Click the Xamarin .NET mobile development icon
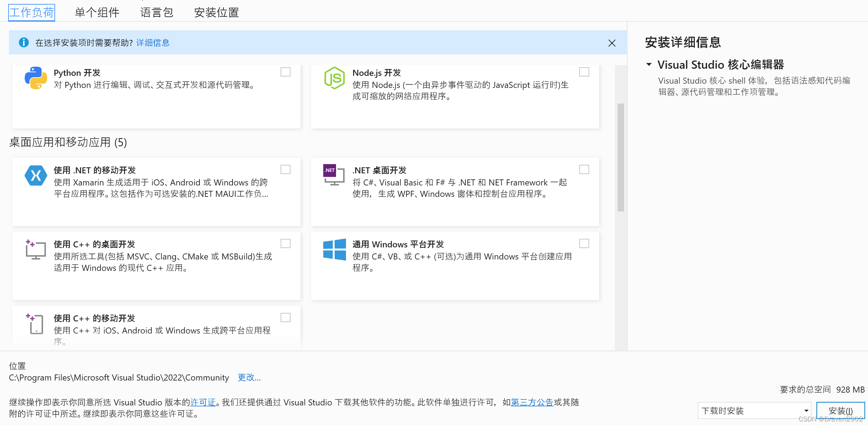The image size is (868, 425). coord(36,175)
